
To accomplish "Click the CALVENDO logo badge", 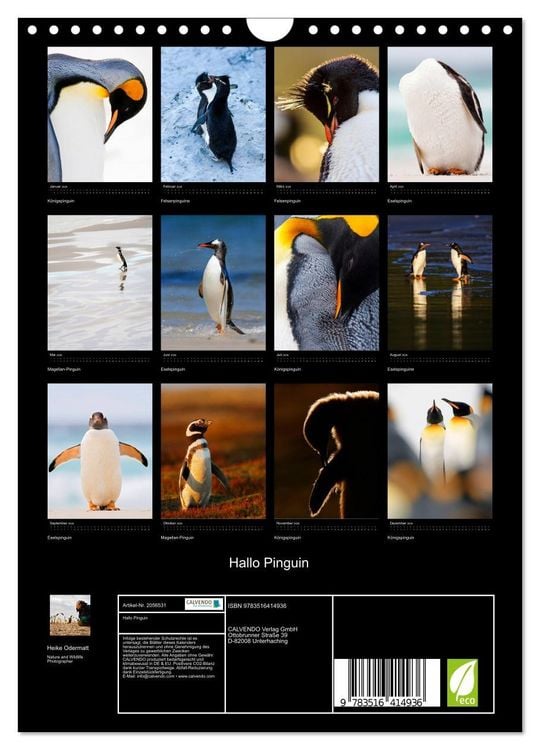I will point(204,604).
